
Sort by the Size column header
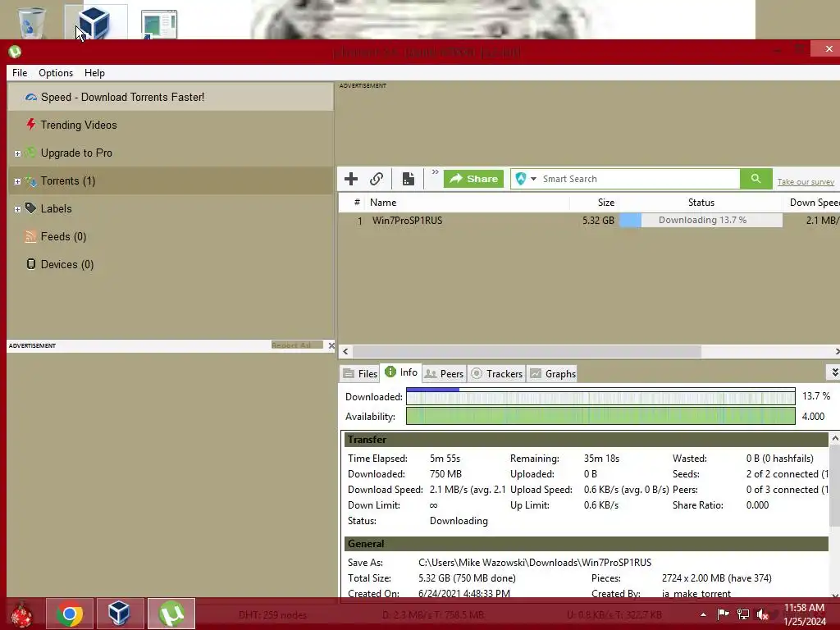594,203
